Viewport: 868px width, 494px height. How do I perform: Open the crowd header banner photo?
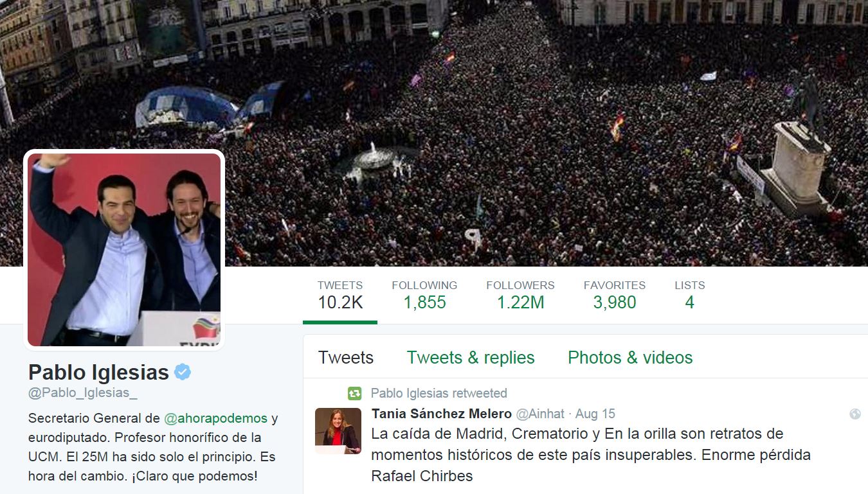click(x=434, y=133)
